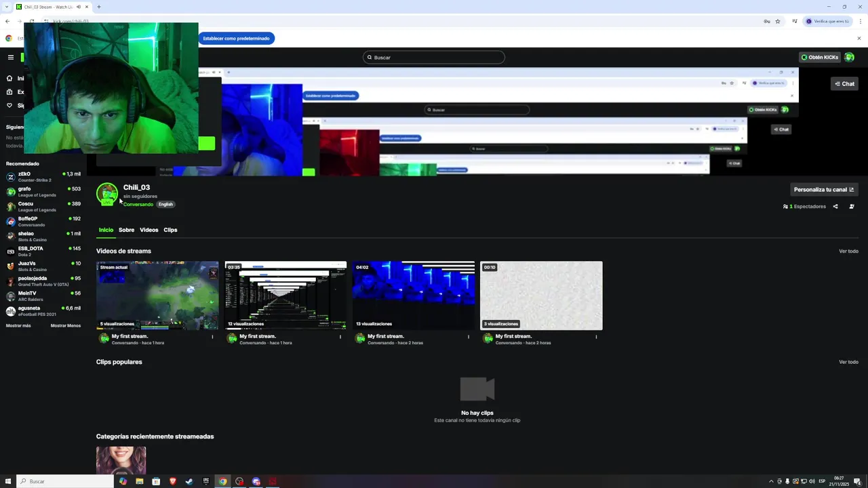Open Epic Games launcher in taskbar
The height and width of the screenshot is (488, 868).
206,481
